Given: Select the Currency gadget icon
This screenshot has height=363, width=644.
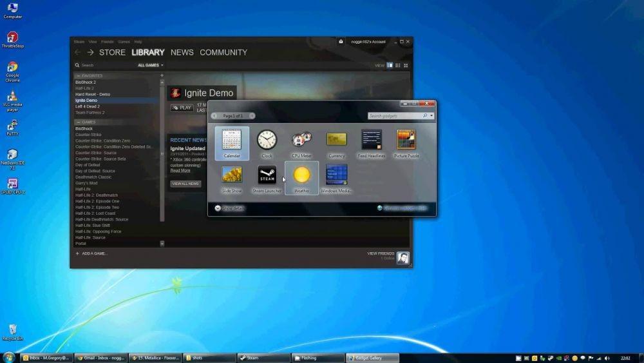Looking at the screenshot, I should (x=336, y=139).
